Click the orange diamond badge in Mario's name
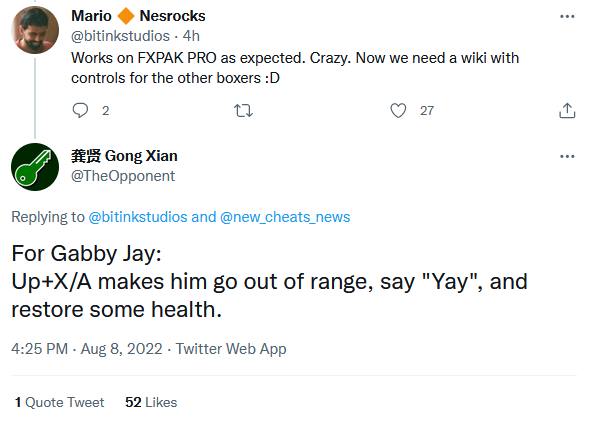591x425 pixels. click(126, 16)
